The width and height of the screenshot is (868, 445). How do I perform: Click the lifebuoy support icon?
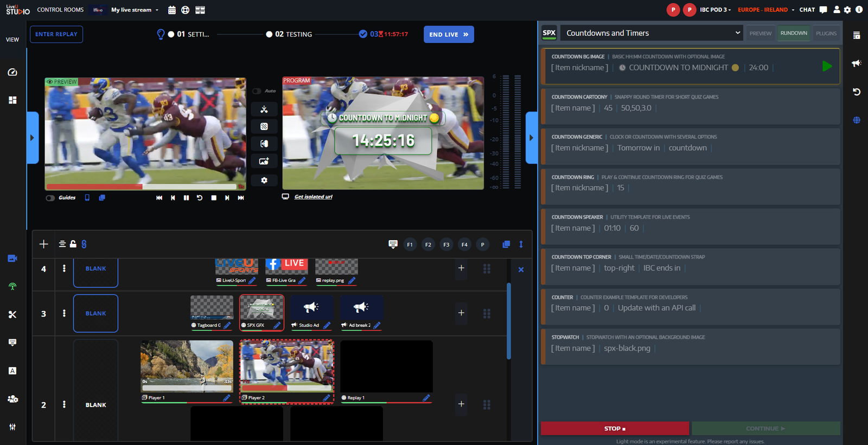[186, 10]
